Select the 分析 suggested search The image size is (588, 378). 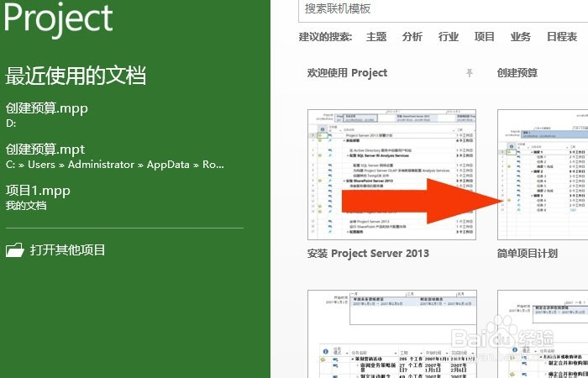coord(412,37)
